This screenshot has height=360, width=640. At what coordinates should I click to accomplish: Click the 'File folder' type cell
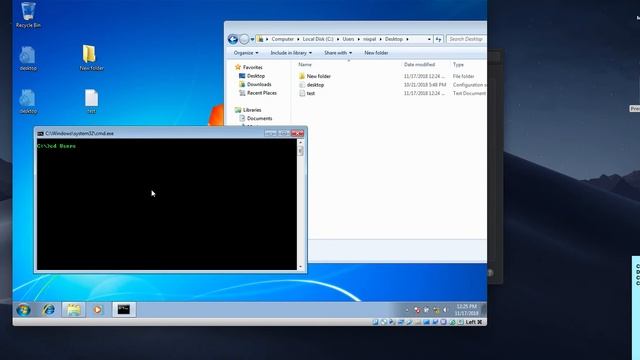tap(463, 76)
